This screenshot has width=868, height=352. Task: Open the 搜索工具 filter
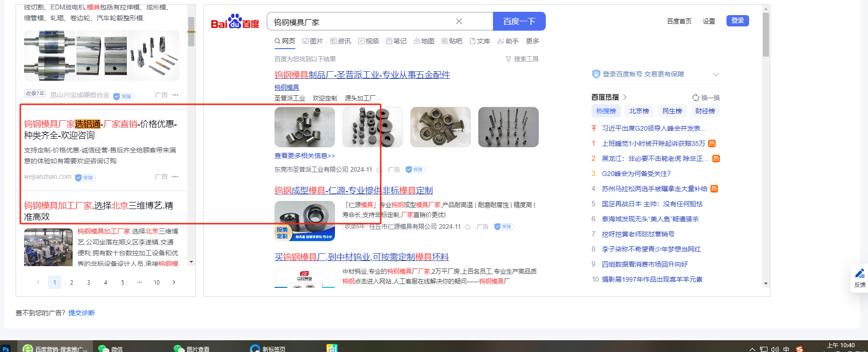(x=522, y=59)
